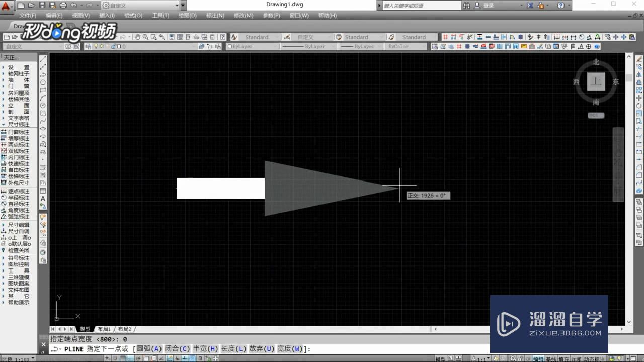Choose the 宽度(W) width command option
Viewport: 644px width, 362px height.
pos(290,349)
